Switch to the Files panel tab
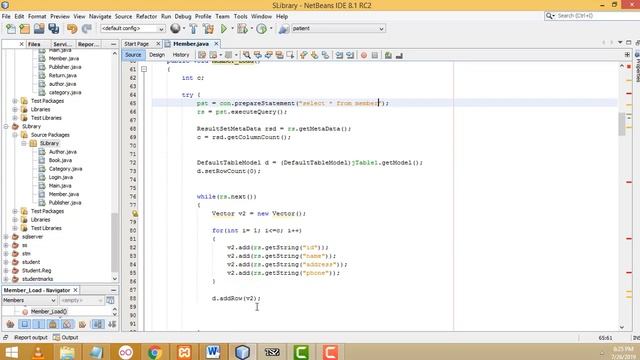 pyautogui.click(x=34, y=44)
